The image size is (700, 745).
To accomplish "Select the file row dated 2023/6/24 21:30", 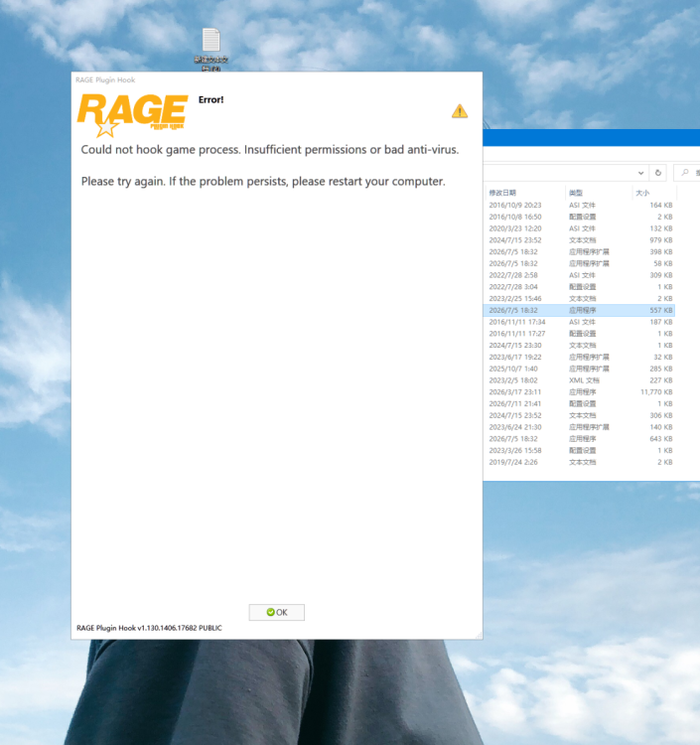I will [579, 427].
